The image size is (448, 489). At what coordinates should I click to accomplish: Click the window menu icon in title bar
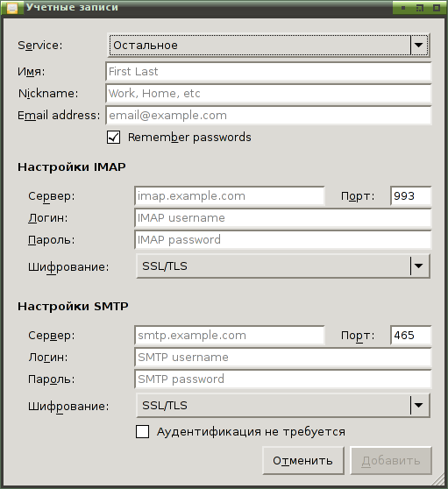[12, 8]
